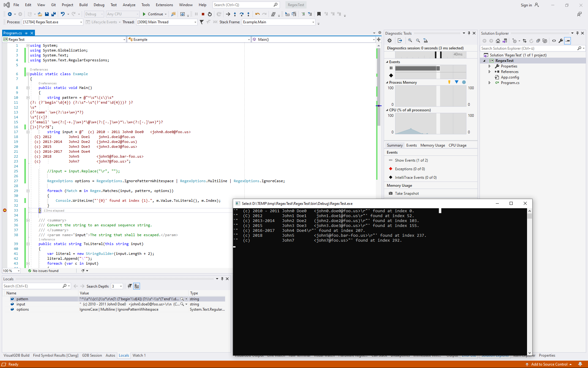Toggle the pause marker in Events track
Image resolution: width=588 pixels, height=368 pixels.
click(391, 68)
